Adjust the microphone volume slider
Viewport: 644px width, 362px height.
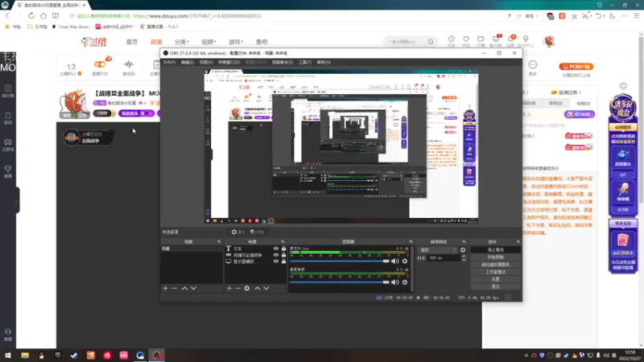tap(339, 261)
